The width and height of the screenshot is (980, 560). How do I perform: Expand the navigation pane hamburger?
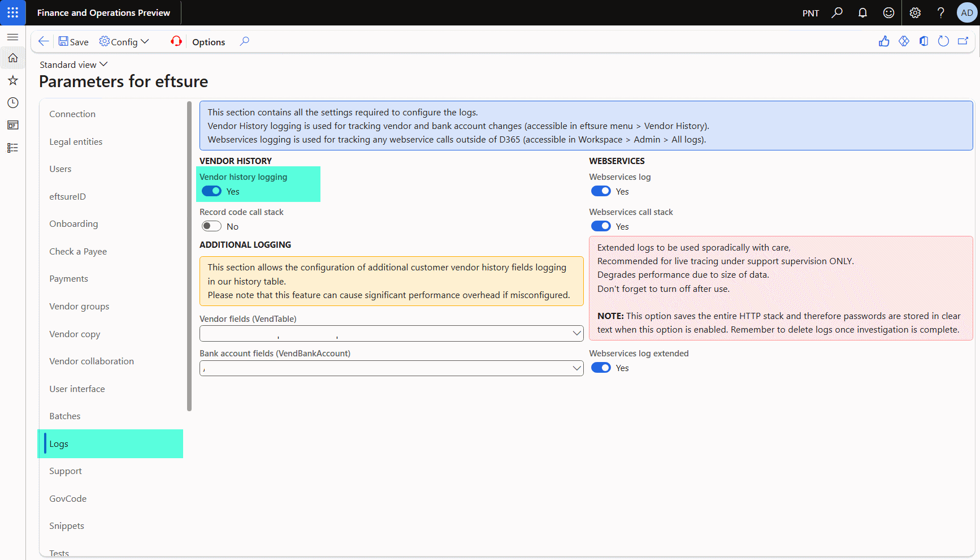click(x=12, y=37)
